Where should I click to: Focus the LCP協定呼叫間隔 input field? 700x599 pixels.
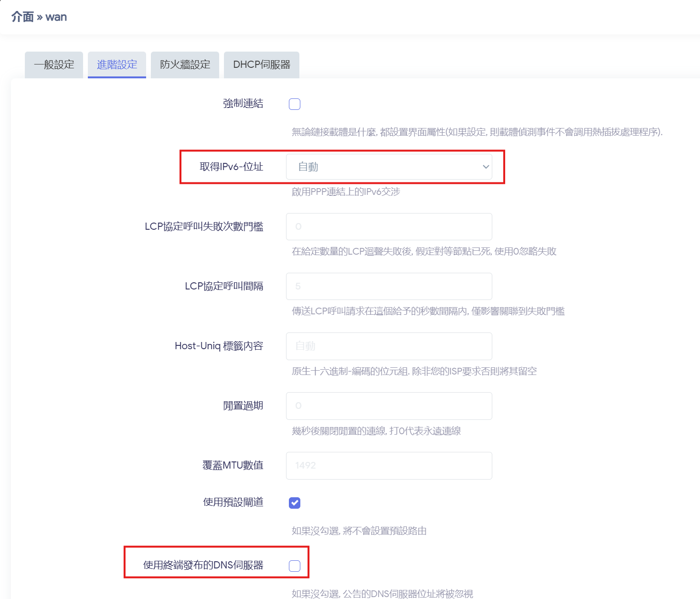click(x=389, y=286)
